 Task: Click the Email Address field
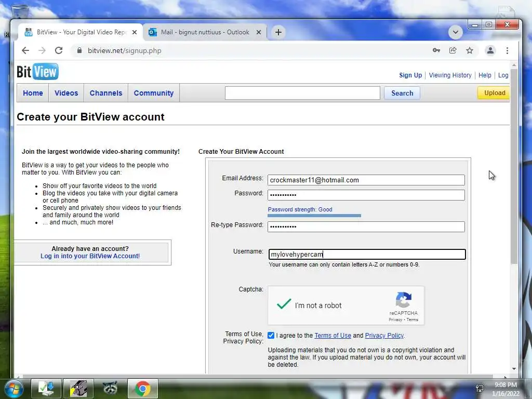(x=366, y=180)
